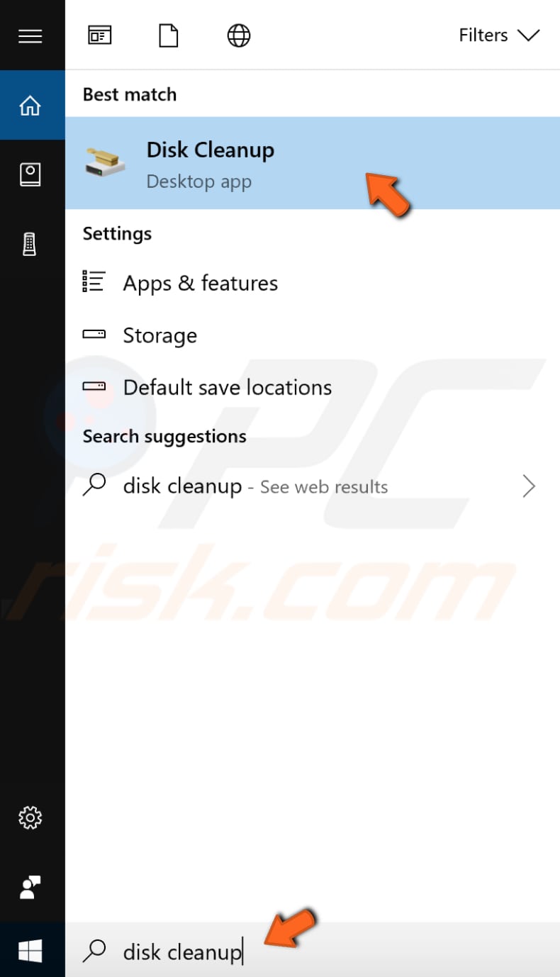560x977 pixels.
Task: Select the Documents filter icon at top
Action: click(x=168, y=35)
